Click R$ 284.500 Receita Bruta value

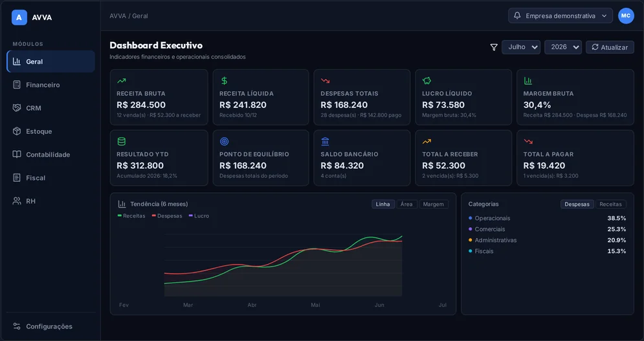pyautogui.click(x=141, y=105)
